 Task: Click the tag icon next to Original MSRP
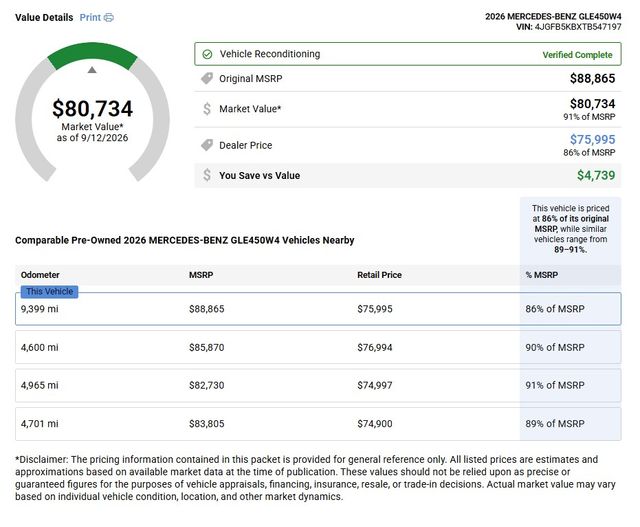tap(207, 78)
